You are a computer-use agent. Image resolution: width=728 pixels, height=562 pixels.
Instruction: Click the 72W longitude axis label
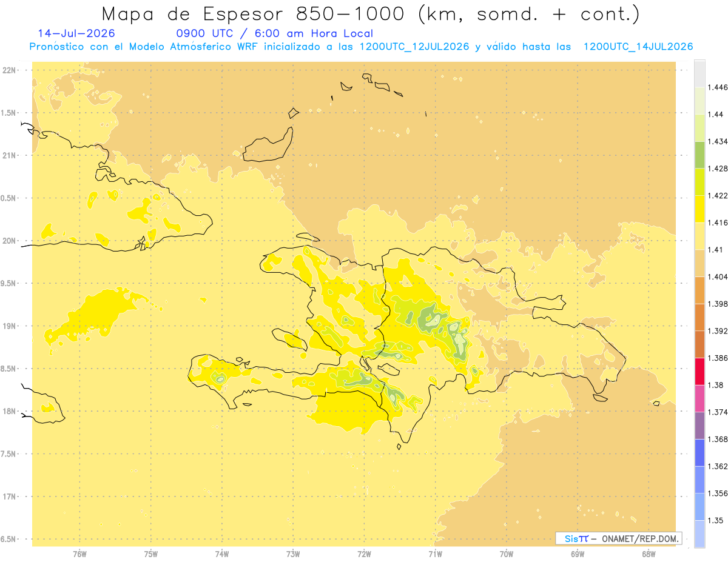(x=364, y=554)
